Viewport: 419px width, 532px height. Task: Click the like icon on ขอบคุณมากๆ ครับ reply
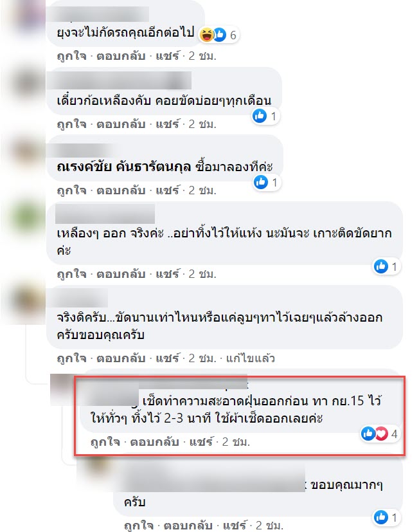click(380, 517)
